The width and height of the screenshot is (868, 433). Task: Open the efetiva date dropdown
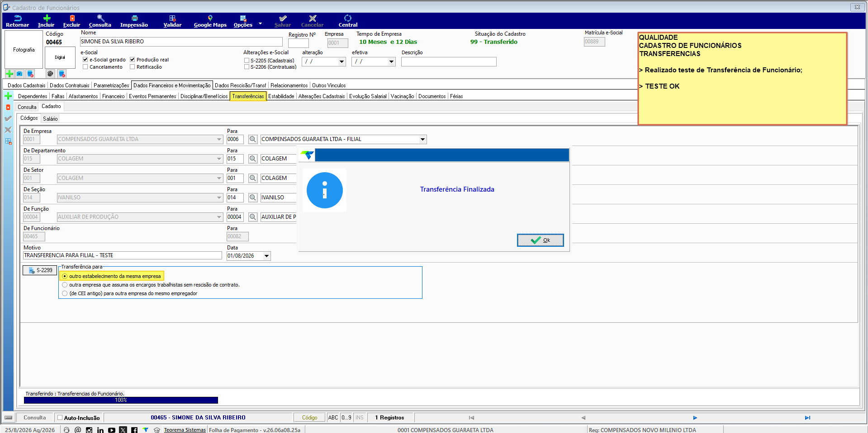pos(391,61)
